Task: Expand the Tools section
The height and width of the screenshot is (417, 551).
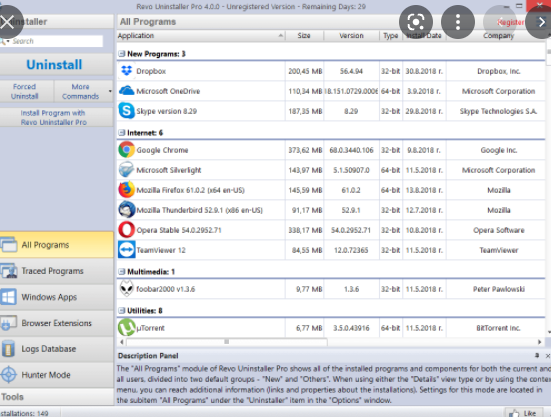Action: coord(57,397)
